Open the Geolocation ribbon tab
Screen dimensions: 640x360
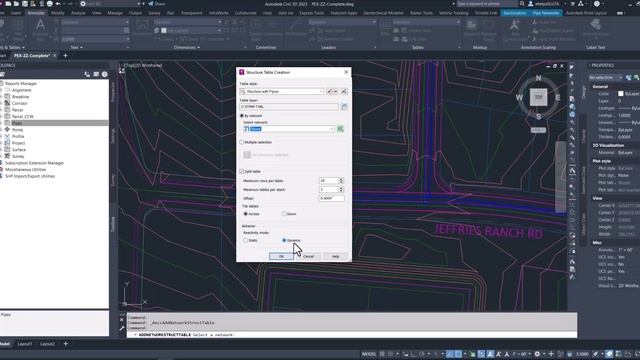(x=515, y=13)
